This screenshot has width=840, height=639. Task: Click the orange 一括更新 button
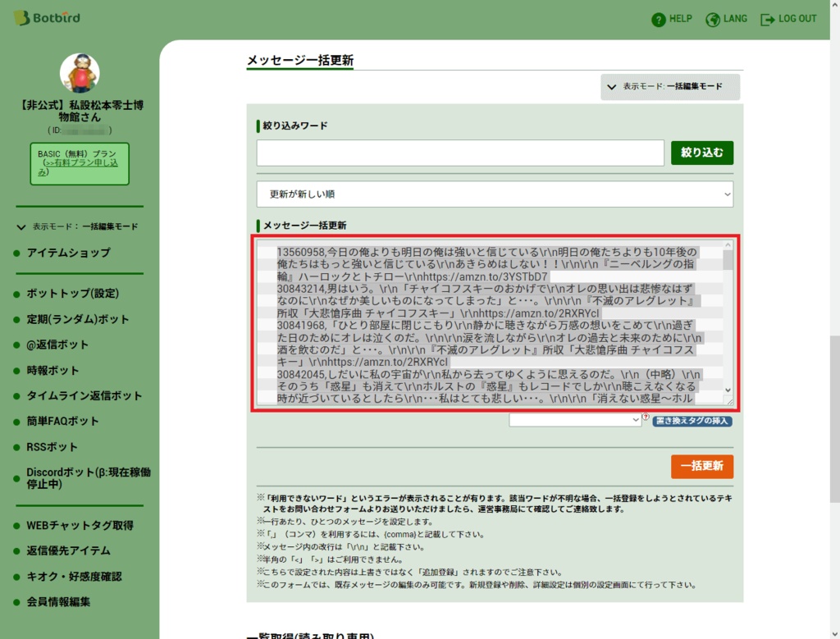coord(702,466)
